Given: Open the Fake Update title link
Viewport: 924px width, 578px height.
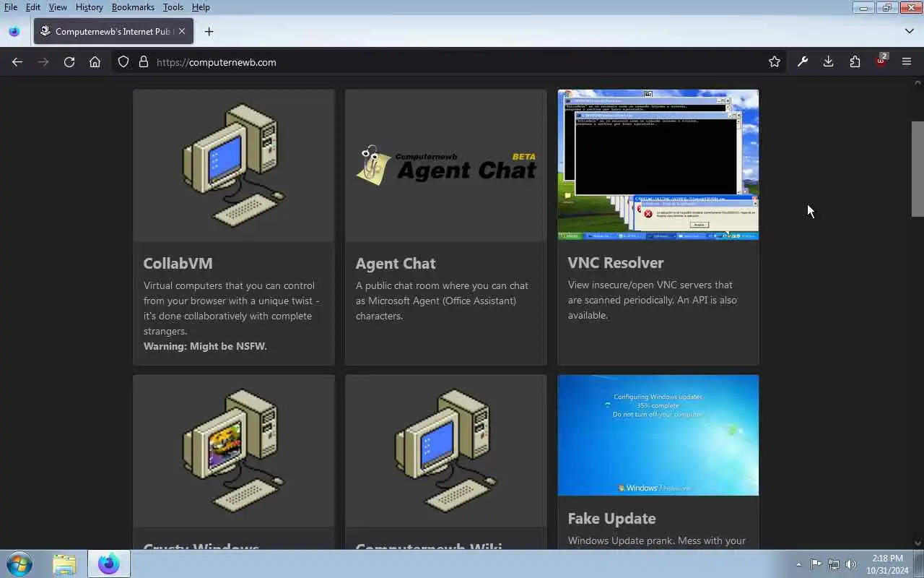Looking at the screenshot, I should [x=611, y=519].
